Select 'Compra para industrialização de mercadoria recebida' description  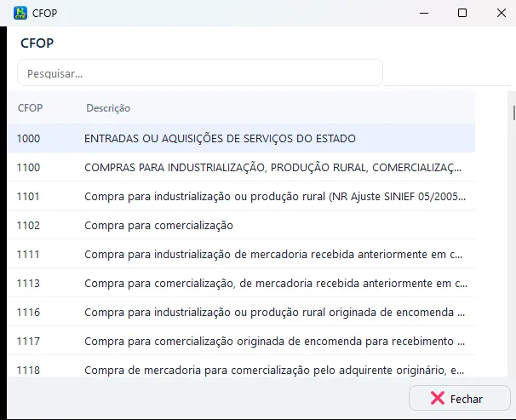[273, 254]
